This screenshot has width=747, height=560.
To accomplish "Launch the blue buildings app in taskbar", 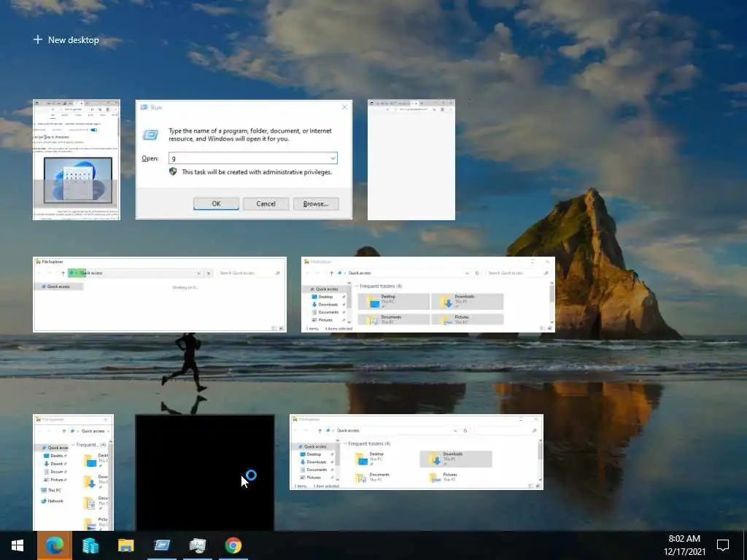I will point(90,545).
